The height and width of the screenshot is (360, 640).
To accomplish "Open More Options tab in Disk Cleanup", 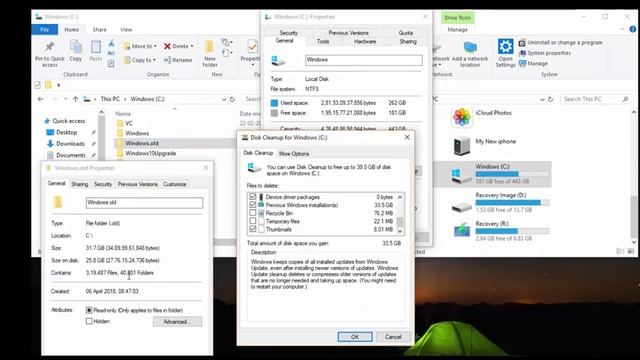I will (294, 154).
